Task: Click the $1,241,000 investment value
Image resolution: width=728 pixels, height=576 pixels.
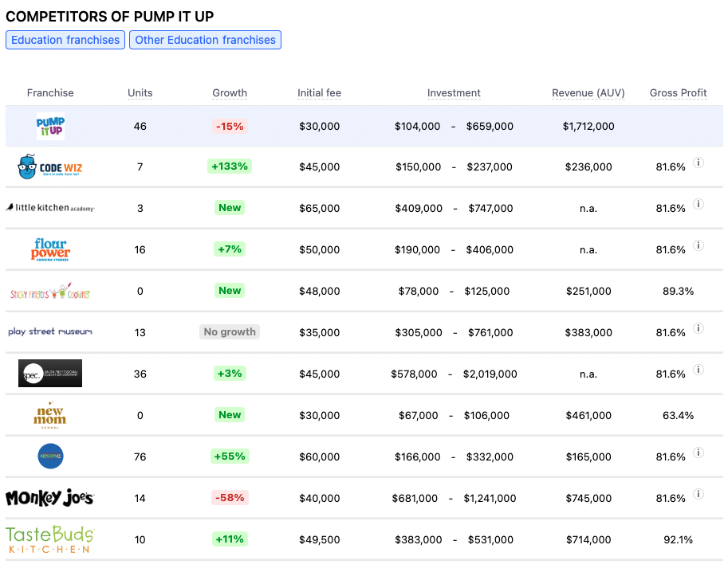Action: pos(490,498)
